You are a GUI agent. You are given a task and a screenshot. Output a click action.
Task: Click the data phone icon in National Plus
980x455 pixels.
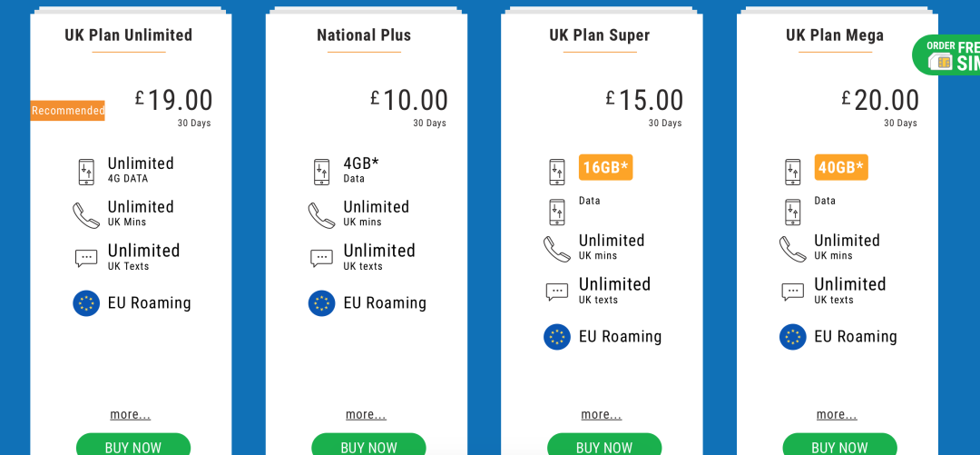click(322, 173)
